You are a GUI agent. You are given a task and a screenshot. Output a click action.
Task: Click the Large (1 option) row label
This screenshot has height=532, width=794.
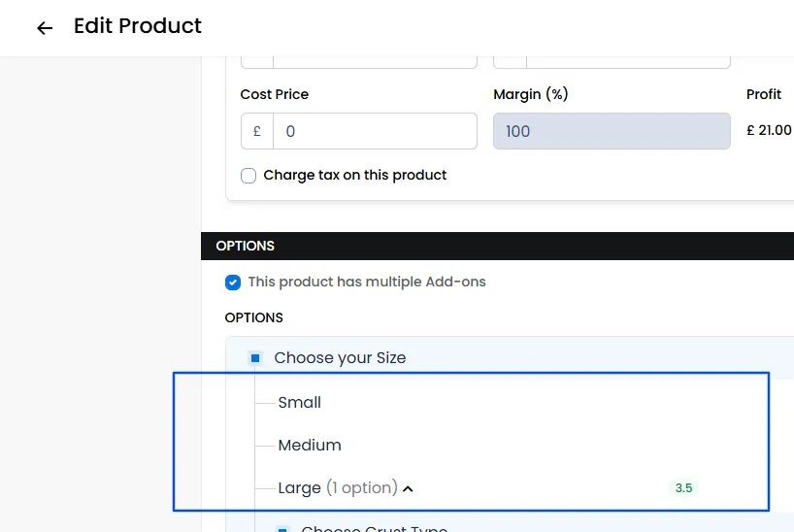(x=338, y=487)
